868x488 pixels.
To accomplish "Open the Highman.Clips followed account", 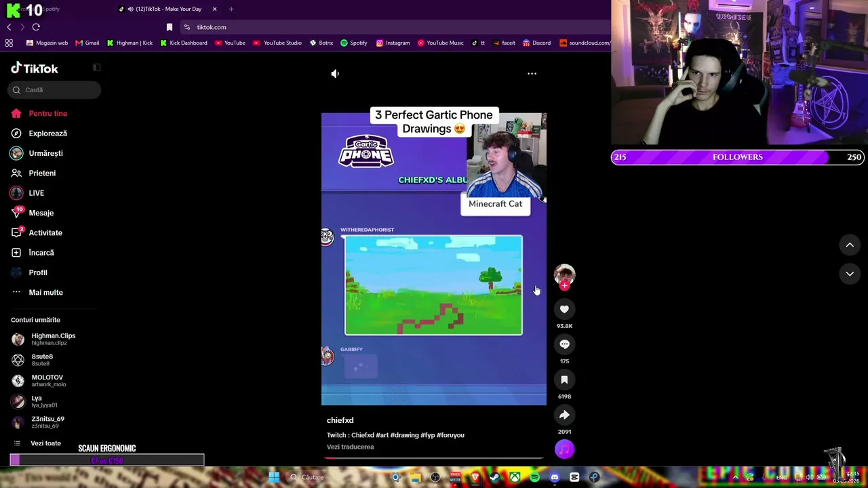I will pos(54,339).
